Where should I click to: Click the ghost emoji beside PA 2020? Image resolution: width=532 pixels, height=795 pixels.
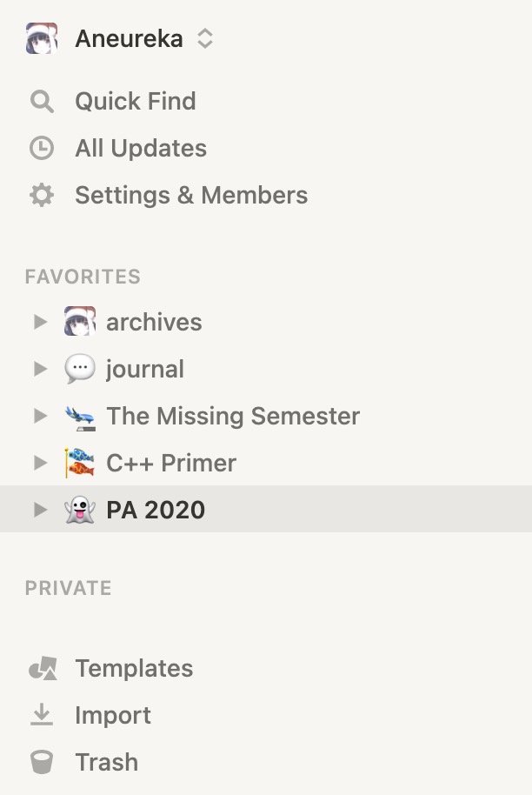click(80, 510)
